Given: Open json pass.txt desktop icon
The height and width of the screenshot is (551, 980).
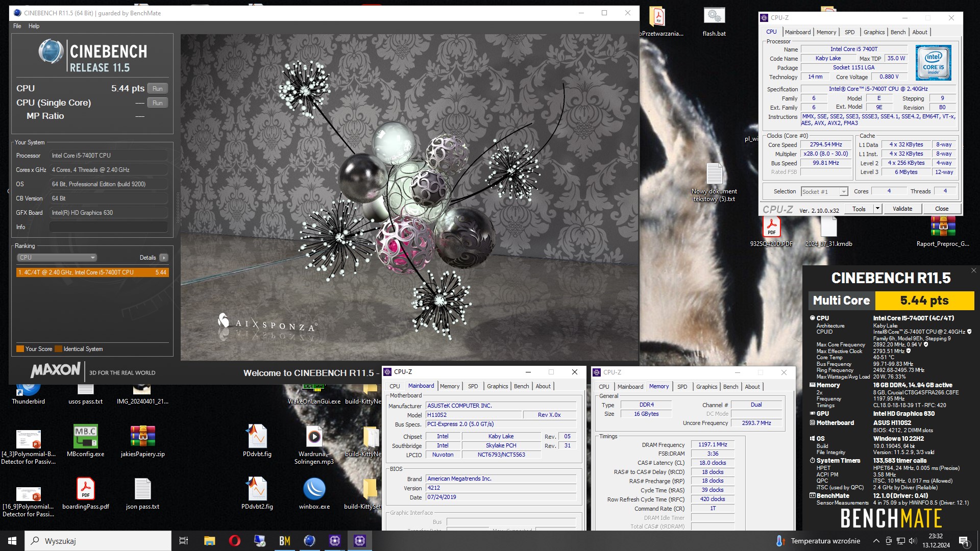Looking at the screenshot, I should [142, 494].
